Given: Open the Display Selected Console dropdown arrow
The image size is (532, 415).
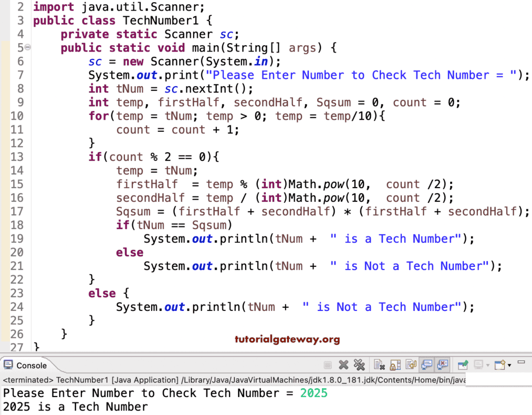Looking at the screenshot, I should [x=487, y=364].
